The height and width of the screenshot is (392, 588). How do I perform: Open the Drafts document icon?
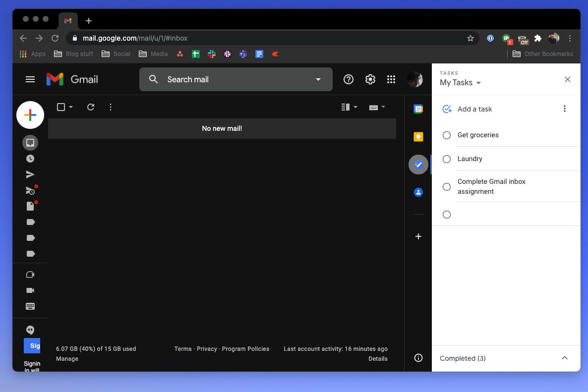pos(31,206)
